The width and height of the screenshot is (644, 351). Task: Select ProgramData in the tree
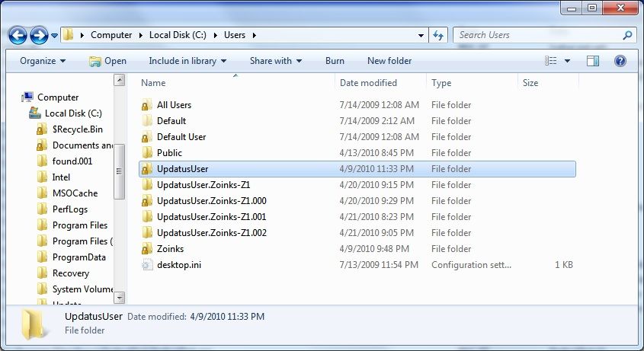coord(78,257)
